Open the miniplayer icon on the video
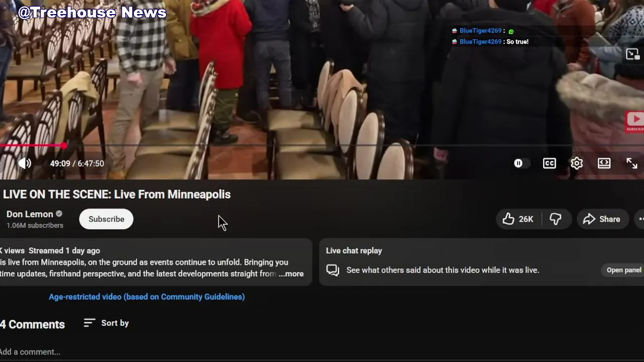Screen dimensions: 644x362 click(x=632, y=54)
